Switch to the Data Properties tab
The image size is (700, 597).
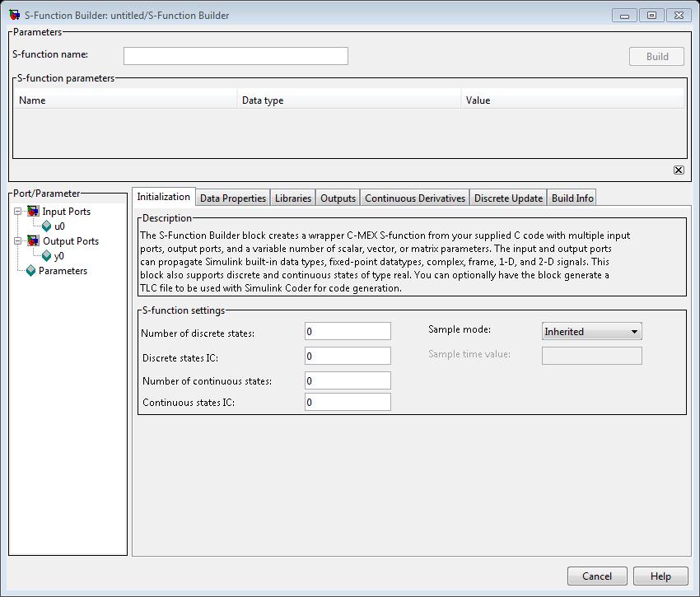(232, 198)
